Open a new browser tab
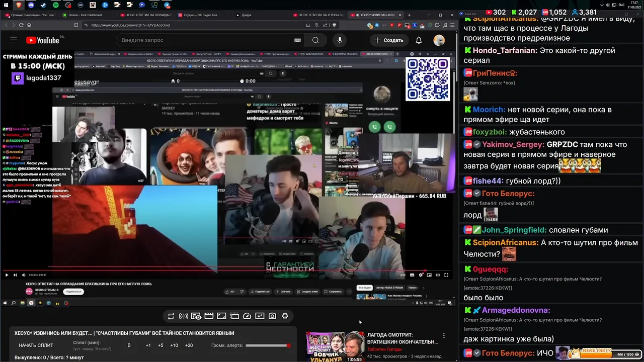 pos(409,15)
